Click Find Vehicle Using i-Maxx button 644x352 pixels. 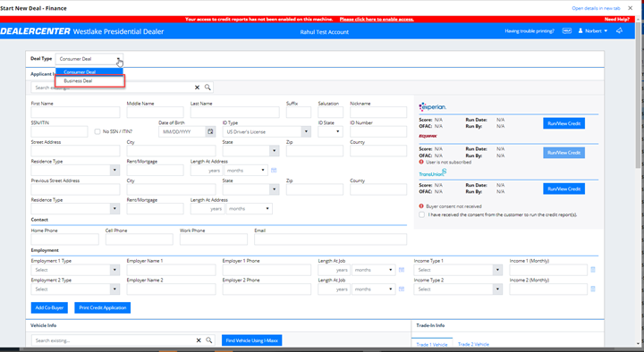click(251, 340)
